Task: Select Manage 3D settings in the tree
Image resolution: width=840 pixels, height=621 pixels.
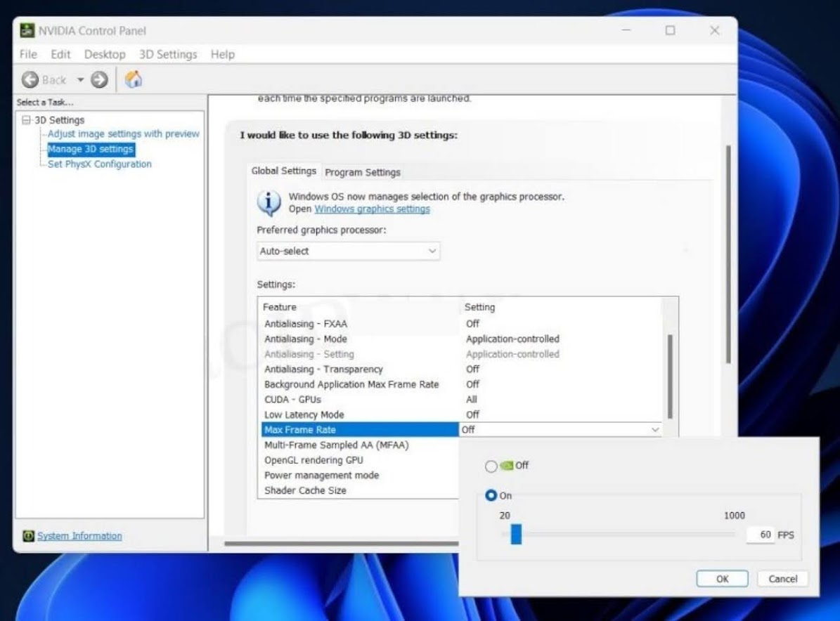Action: [90, 149]
